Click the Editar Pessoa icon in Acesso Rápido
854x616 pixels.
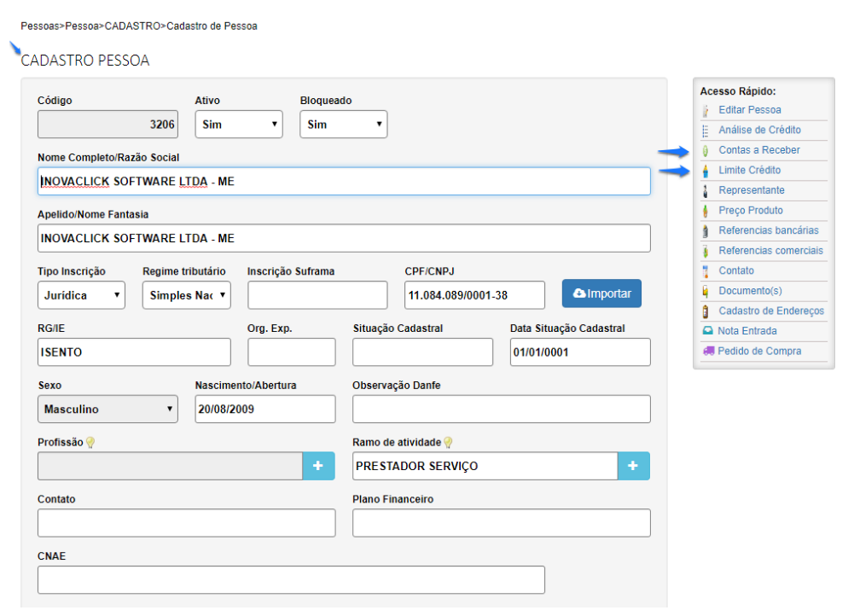point(706,110)
